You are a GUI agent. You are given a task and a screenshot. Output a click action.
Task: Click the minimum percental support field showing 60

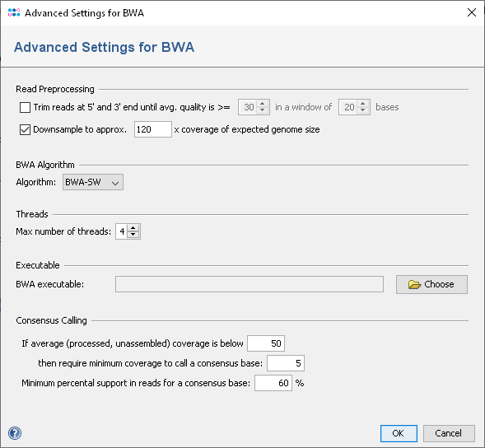[273, 383]
